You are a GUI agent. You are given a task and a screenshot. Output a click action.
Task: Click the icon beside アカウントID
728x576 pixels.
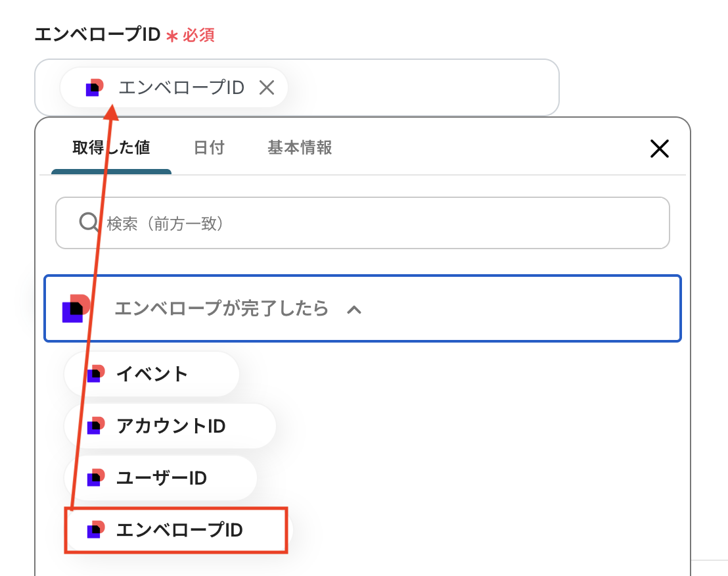tap(96, 426)
